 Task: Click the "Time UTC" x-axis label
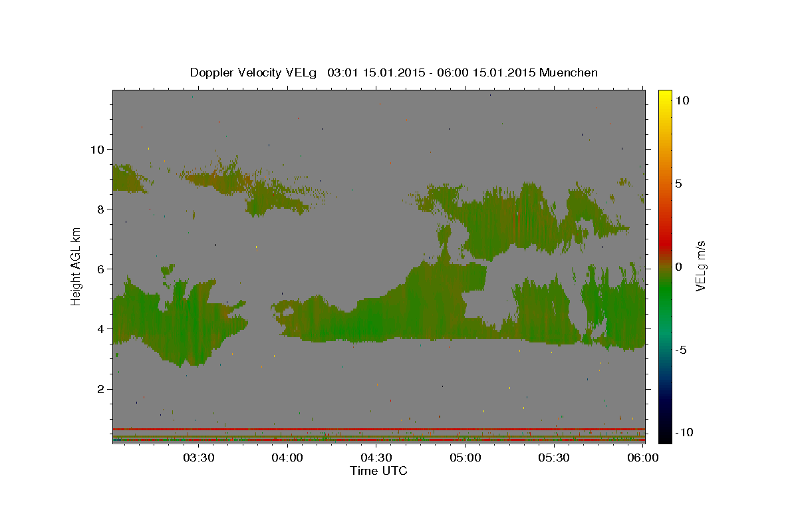click(x=378, y=471)
